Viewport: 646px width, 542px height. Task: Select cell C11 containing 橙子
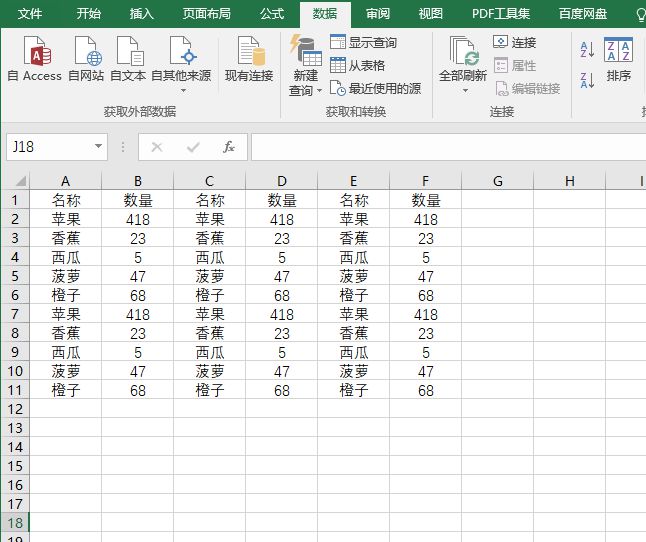210,390
